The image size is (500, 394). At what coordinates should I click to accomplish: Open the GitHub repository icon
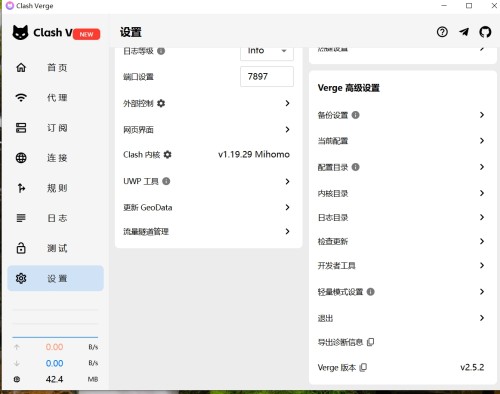(485, 32)
